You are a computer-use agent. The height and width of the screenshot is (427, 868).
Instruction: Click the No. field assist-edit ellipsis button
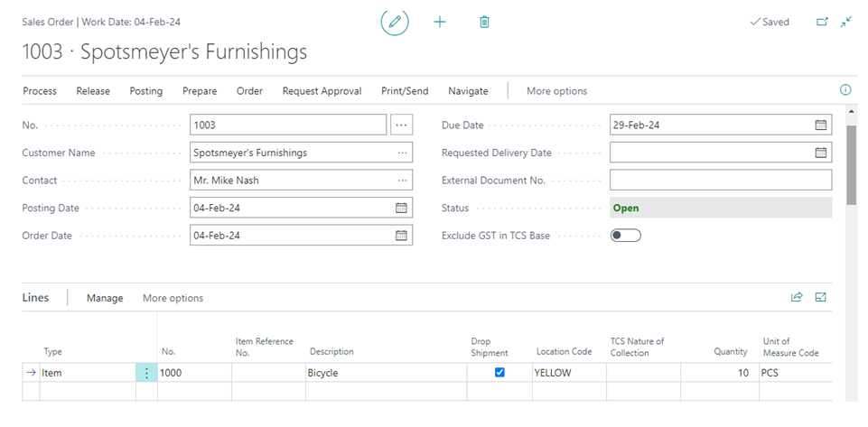coord(401,125)
